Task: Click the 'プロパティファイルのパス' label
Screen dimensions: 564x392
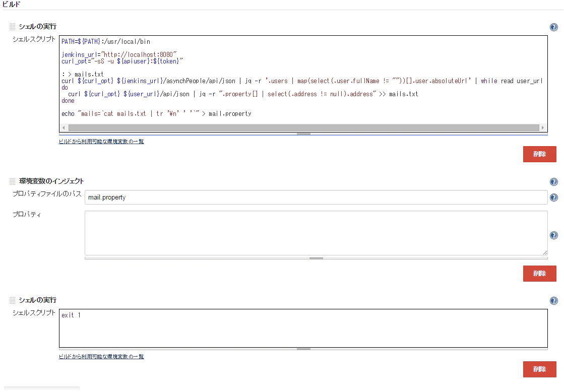Action: (47, 194)
